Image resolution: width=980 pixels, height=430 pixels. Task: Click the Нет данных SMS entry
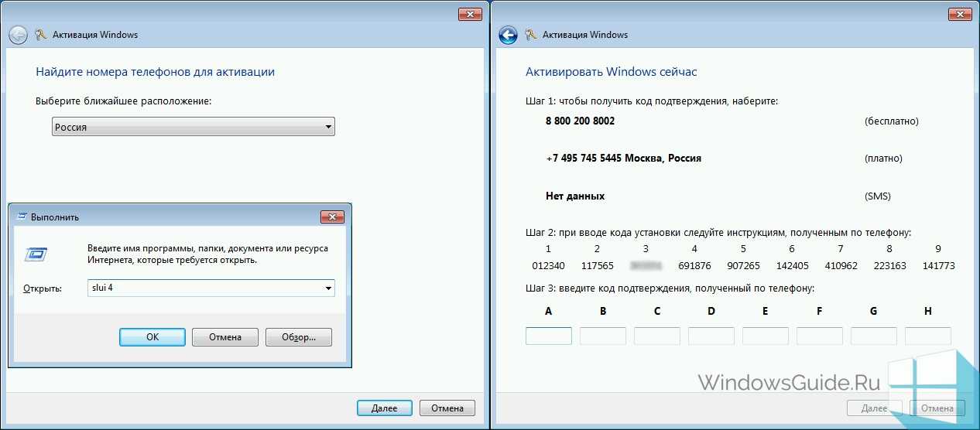pyautogui.click(x=575, y=196)
